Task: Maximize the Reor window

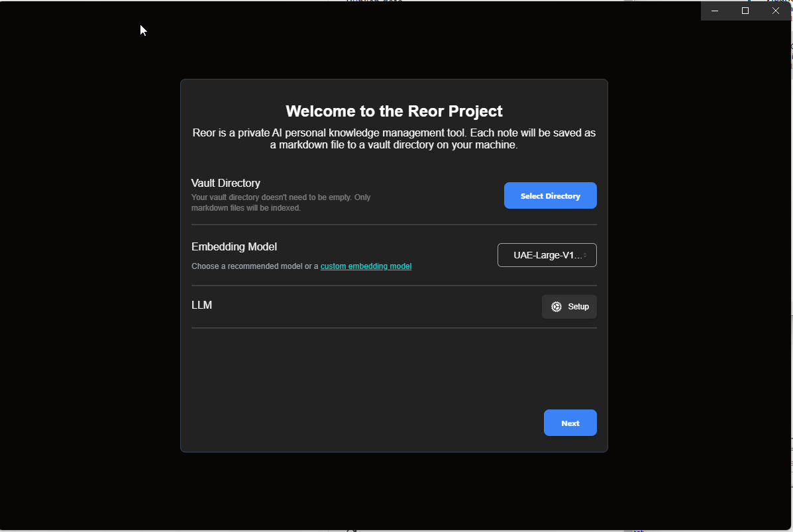Action: click(x=745, y=11)
